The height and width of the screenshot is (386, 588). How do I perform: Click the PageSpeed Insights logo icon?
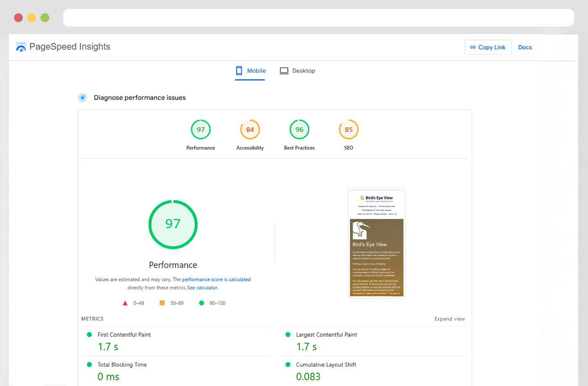pos(21,47)
